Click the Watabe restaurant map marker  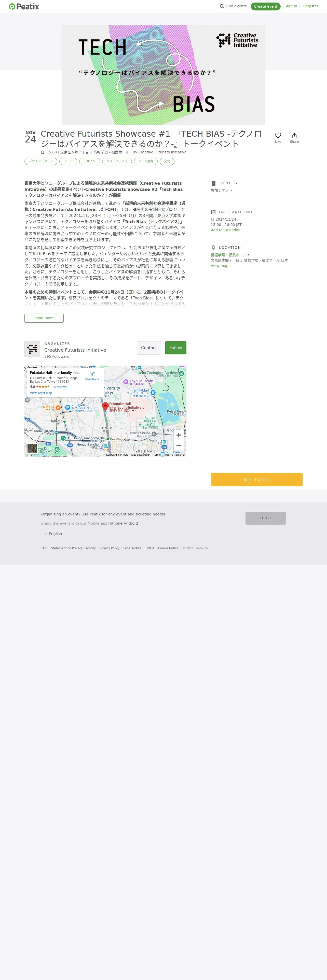[x=58, y=408]
